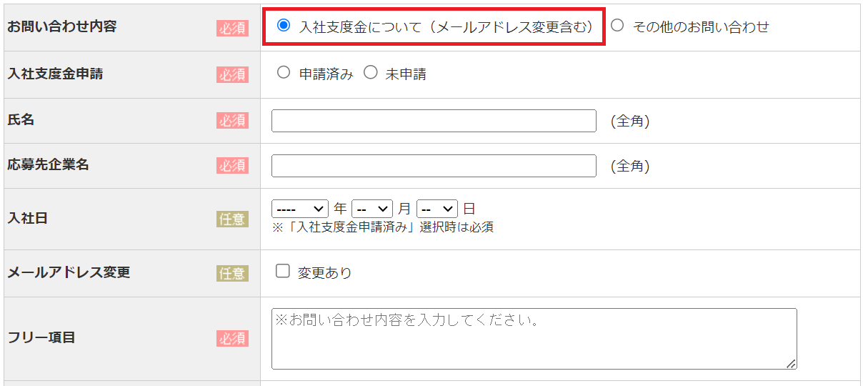Click the textarea resize grip corner

[x=791, y=364]
